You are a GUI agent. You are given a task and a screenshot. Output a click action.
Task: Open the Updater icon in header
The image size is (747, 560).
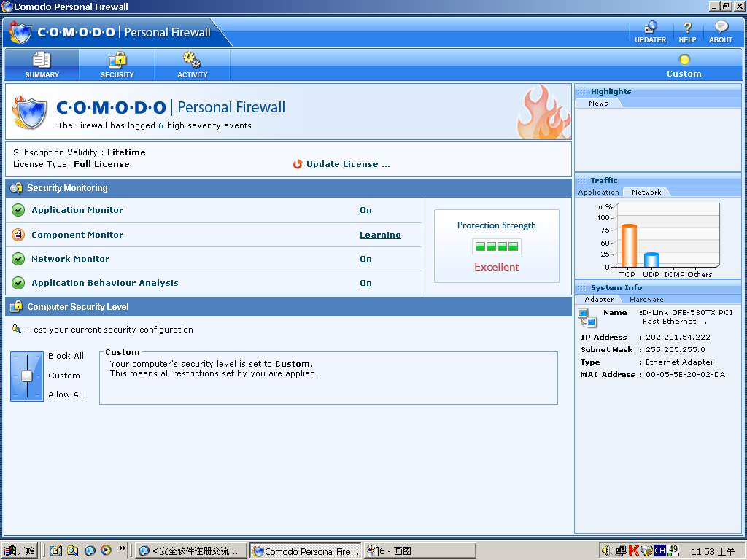point(649,28)
